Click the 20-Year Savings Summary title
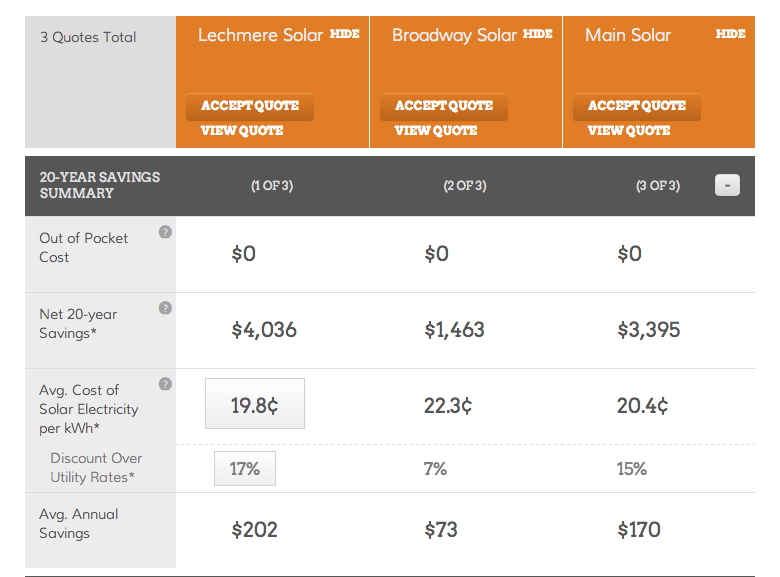 99,185
